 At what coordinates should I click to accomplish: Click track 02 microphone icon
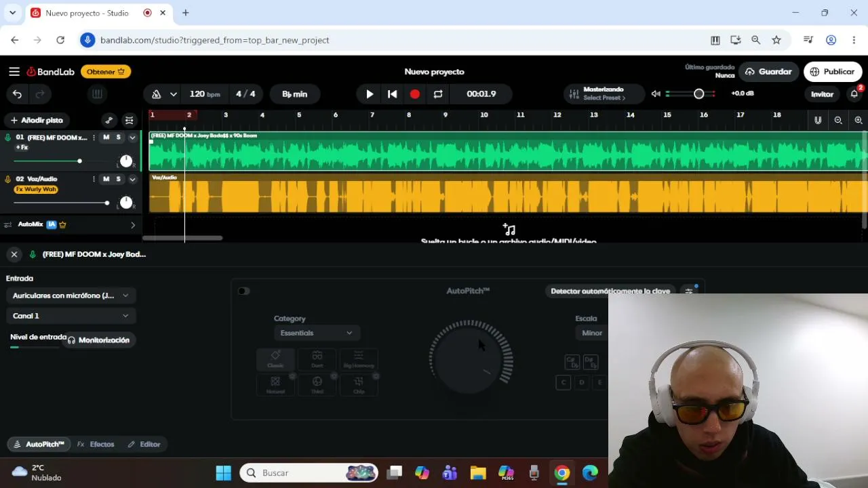point(8,179)
